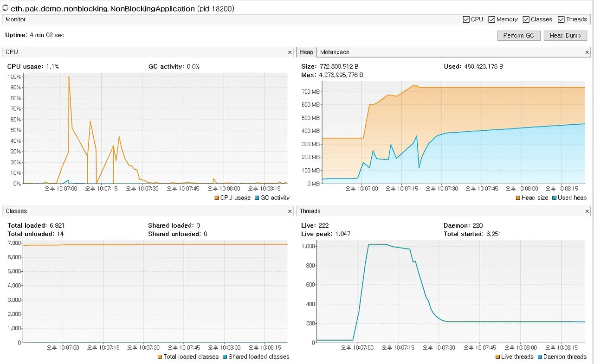Toggle the Threads checkbox
This screenshot has width=594, height=364.
(561, 19)
